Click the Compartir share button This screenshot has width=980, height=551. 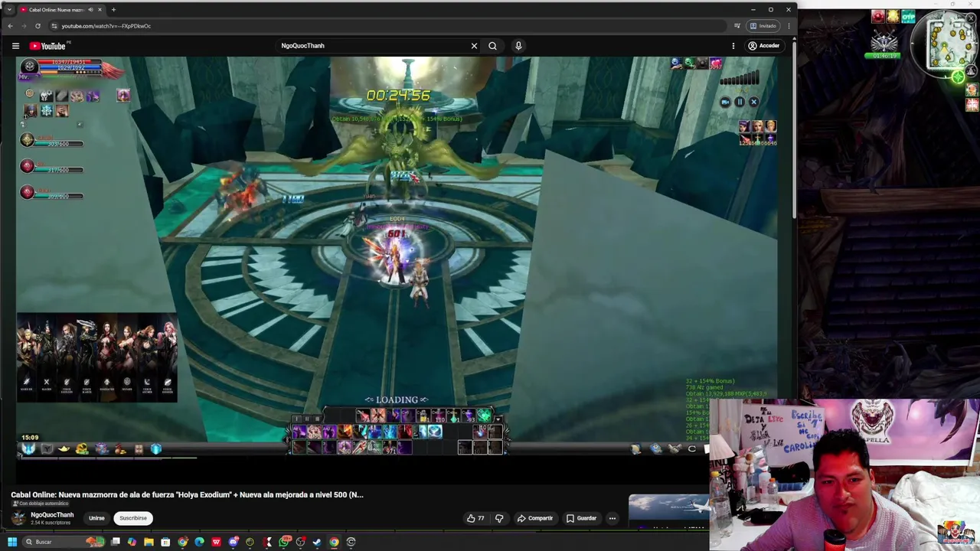coord(534,518)
